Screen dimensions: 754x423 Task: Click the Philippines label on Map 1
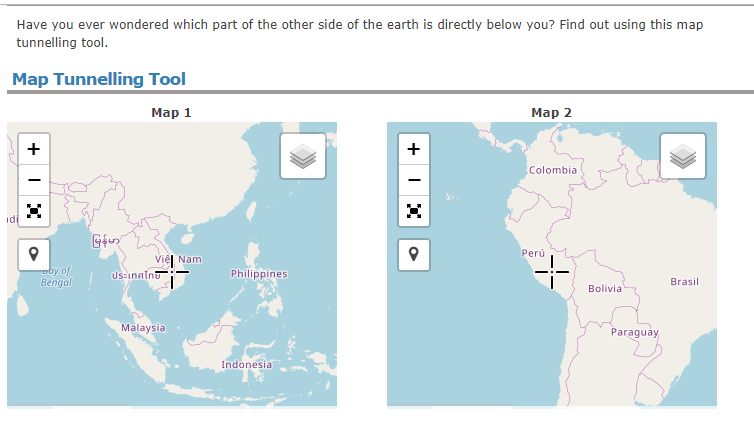click(259, 274)
